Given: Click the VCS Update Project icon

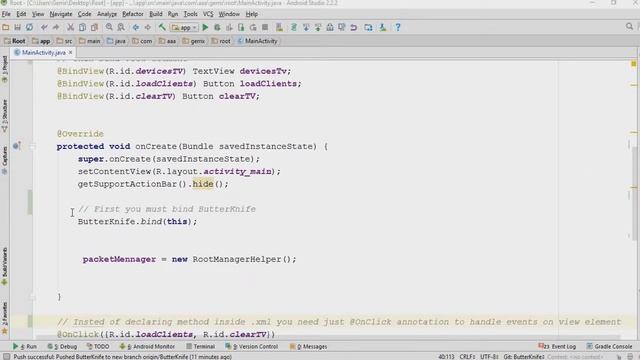Looking at the screenshot, I should click(306, 27).
